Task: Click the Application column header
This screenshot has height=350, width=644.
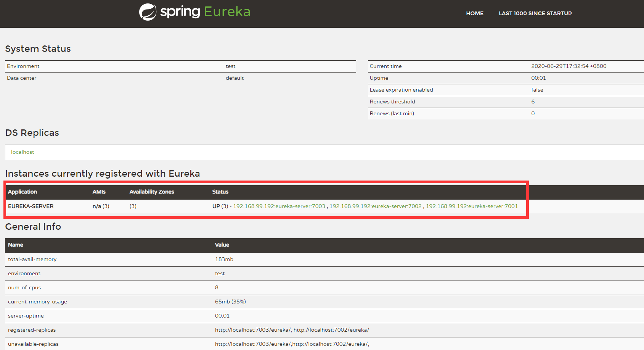Action: (x=22, y=192)
